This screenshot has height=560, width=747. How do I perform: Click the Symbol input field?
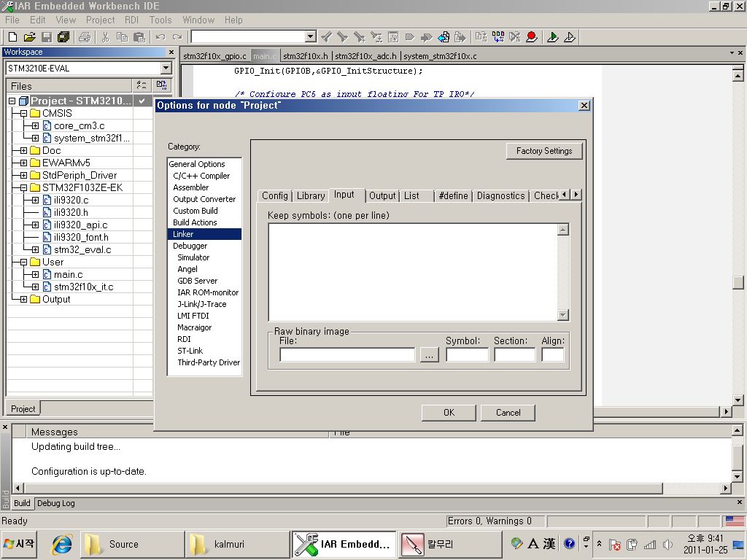pyautogui.click(x=468, y=355)
